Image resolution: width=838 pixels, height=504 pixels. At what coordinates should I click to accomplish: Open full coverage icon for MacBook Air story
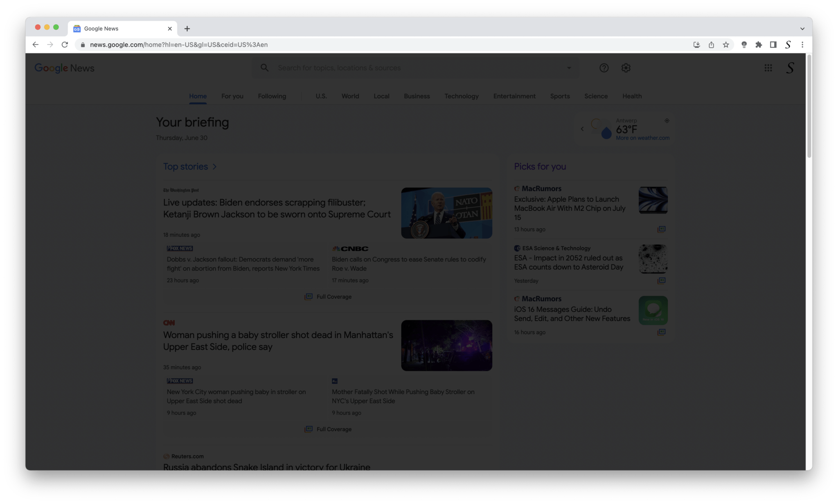(661, 229)
